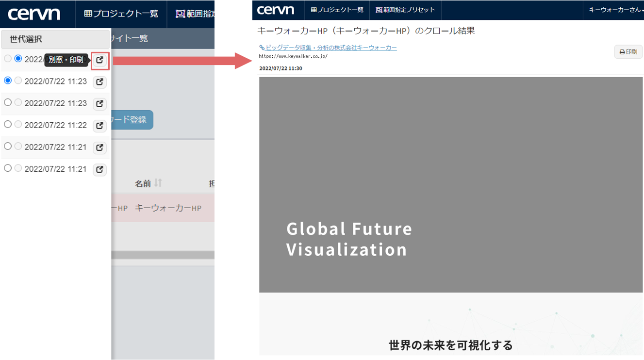Image resolution: width=644 pixels, height=360 pixels.
Task: Select the right radio of the 11:22 row
Action: click(18, 124)
